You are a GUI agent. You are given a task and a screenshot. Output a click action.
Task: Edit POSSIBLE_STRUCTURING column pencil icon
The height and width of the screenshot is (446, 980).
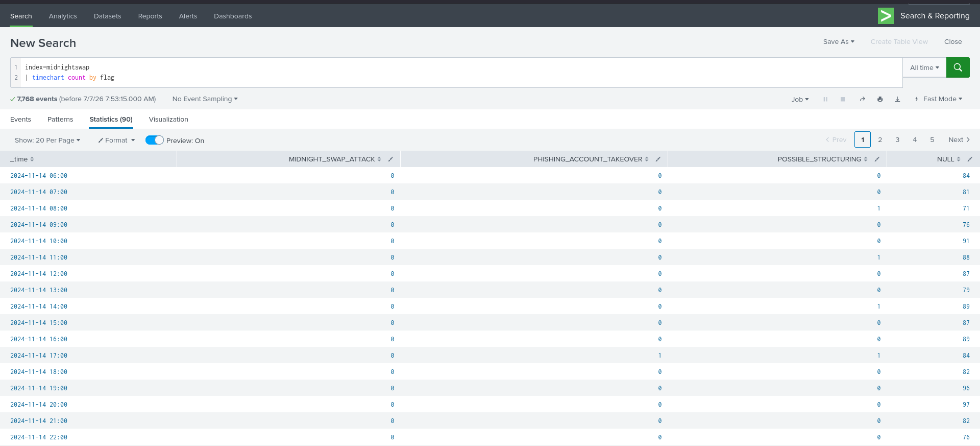tap(877, 159)
